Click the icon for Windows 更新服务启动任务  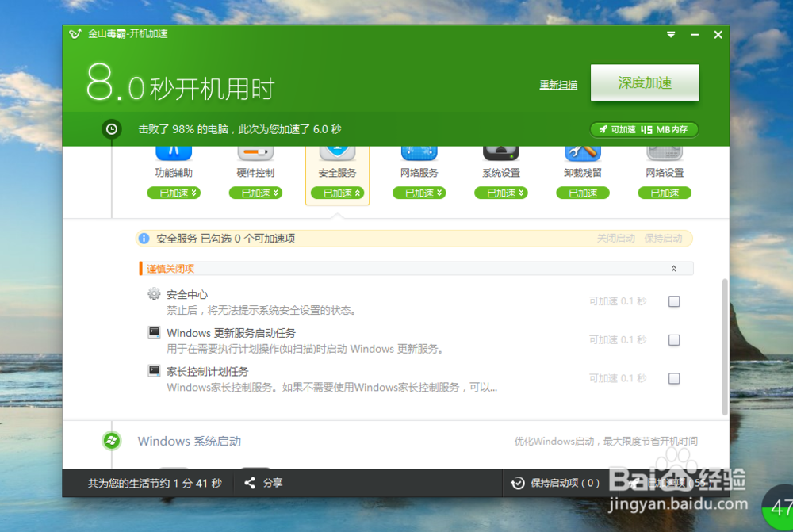coord(154,332)
